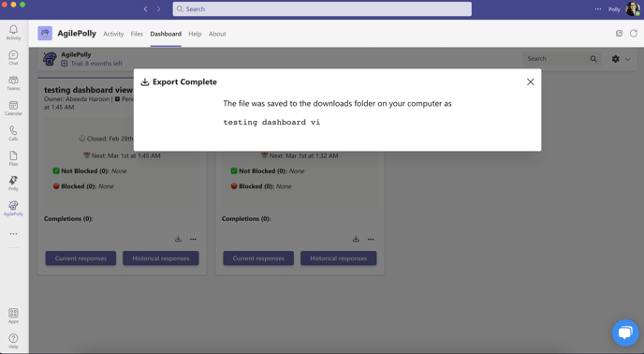Show more apps ellipsis in sidebar
The width and height of the screenshot is (644, 354).
click(x=13, y=233)
